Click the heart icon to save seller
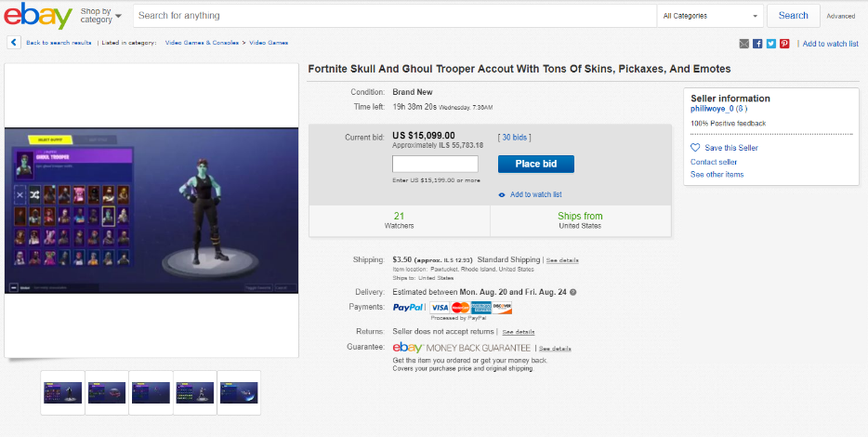 (695, 148)
